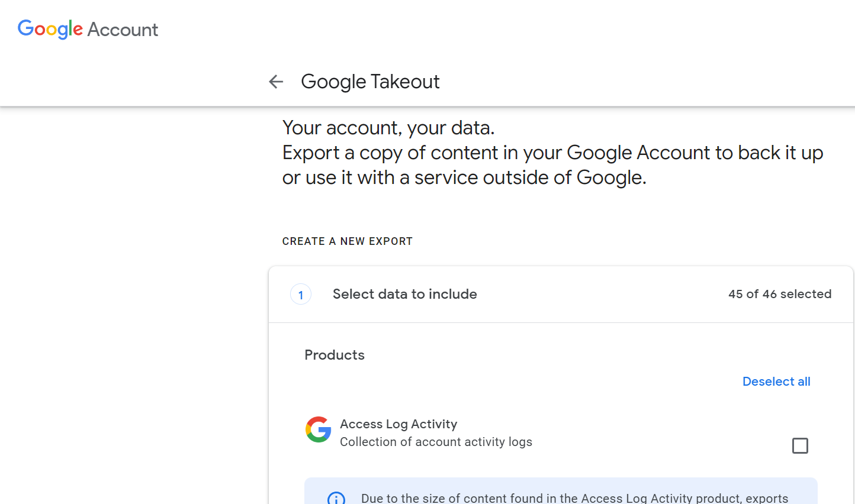The height and width of the screenshot is (504, 855).
Task: Click the blue Access Log Activity size notice text
Action: pyautogui.click(x=574, y=498)
